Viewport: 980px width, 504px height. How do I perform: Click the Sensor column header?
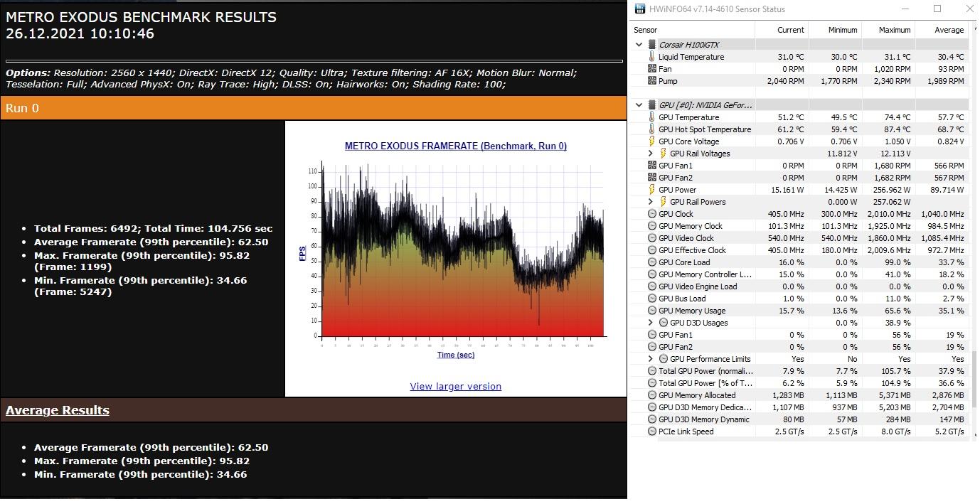(x=692, y=30)
